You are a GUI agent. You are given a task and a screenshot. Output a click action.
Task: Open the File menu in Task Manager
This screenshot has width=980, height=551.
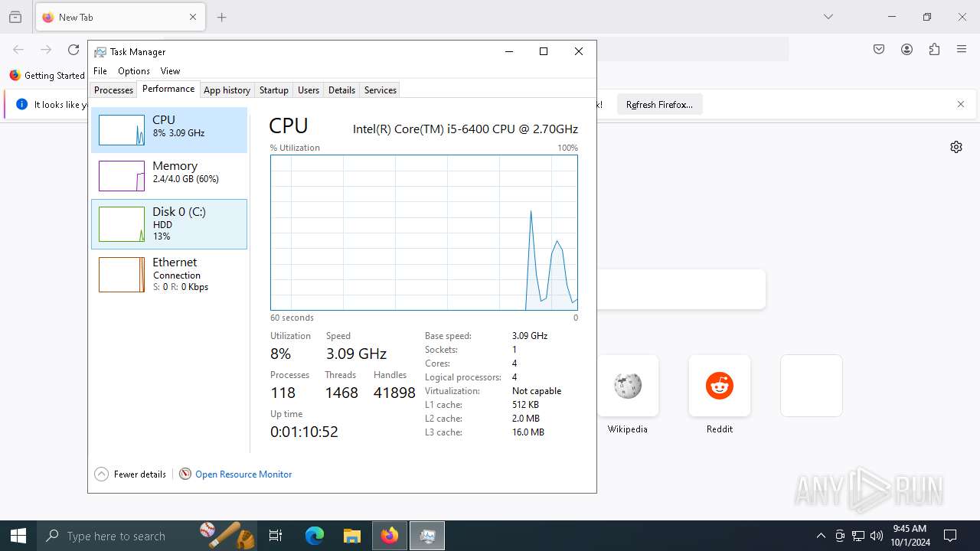point(100,71)
